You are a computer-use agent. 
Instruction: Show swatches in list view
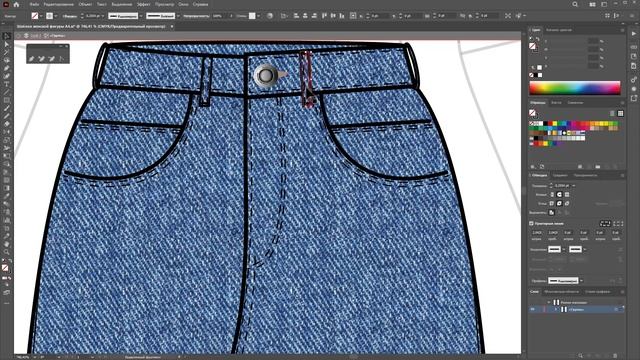click(x=612, y=113)
